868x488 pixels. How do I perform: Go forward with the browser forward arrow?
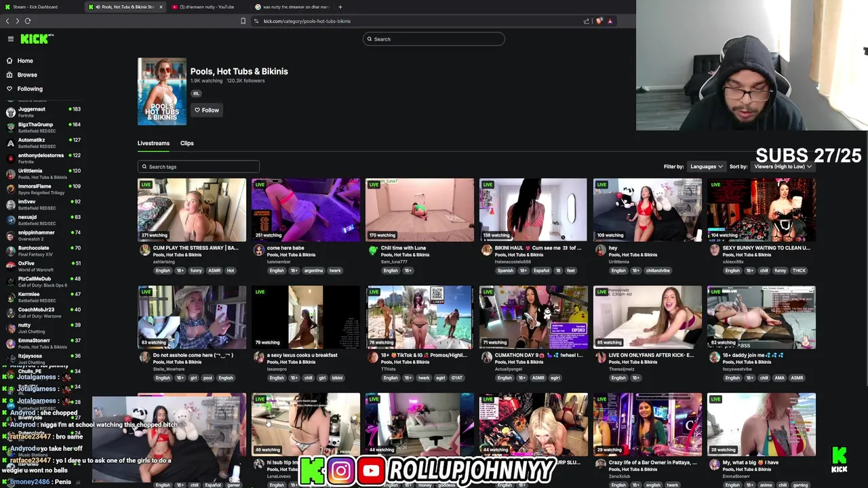coord(17,21)
